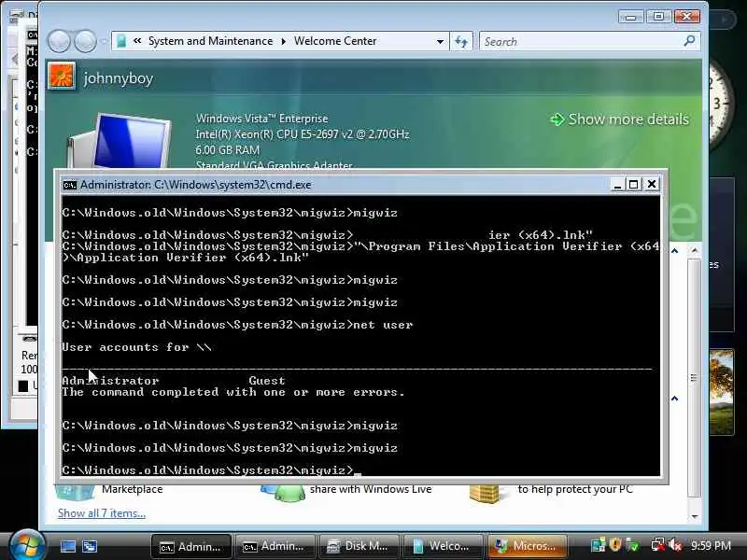Screen dimensions: 747x560
Task: Close the cmd.exe window
Action: coord(652,184)
